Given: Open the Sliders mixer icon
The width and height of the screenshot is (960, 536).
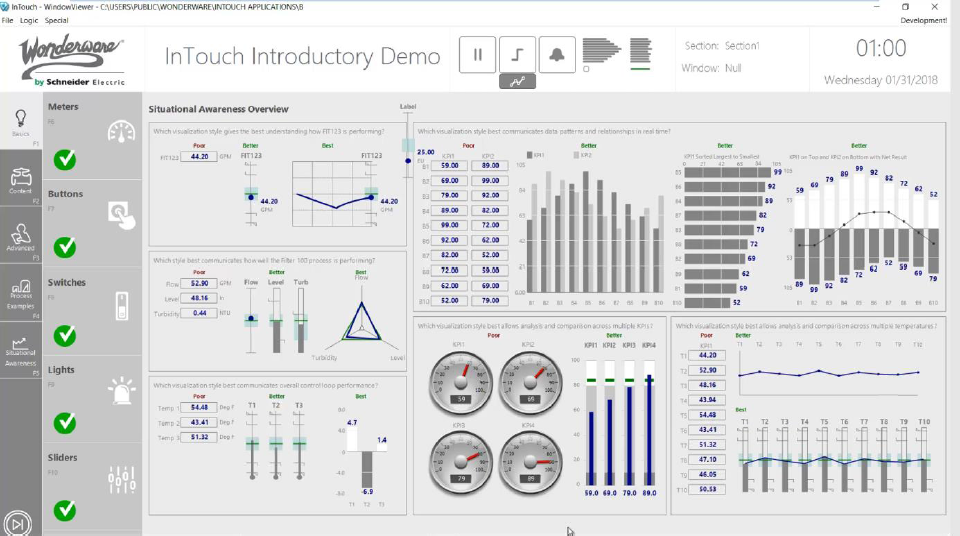Looking at the screenshot, I should click(121, 478).
